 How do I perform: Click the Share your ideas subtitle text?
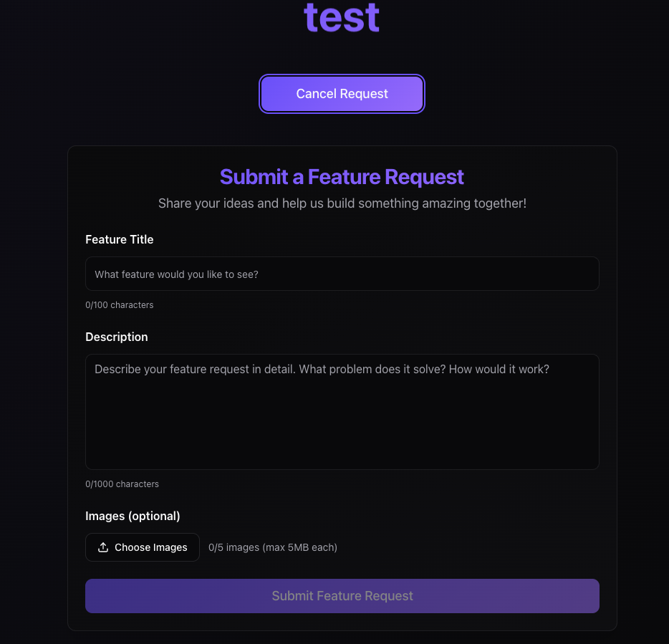tap(342, 203)
